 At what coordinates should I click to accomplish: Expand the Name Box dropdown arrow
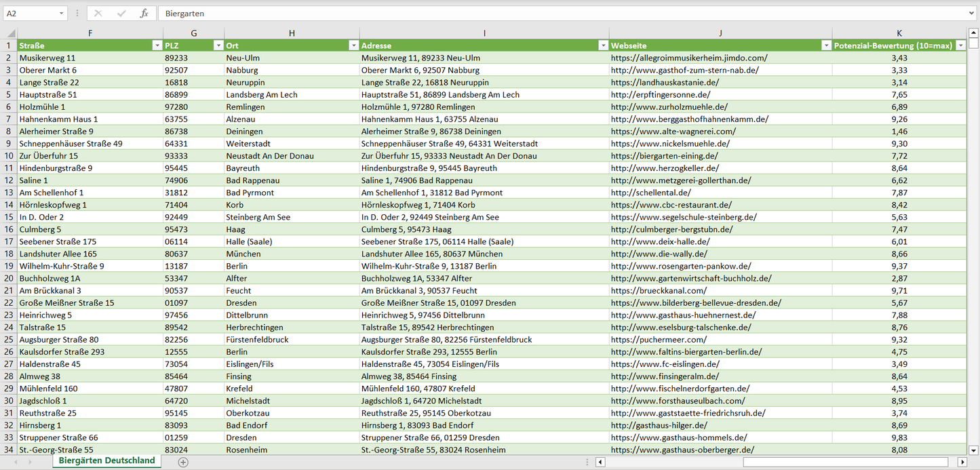click(x=61, y=14)
